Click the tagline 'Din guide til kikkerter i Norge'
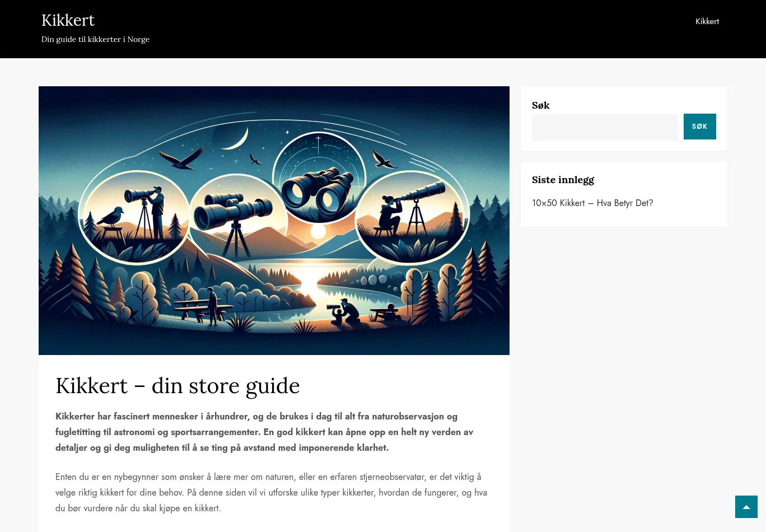 tap(95, 39)
